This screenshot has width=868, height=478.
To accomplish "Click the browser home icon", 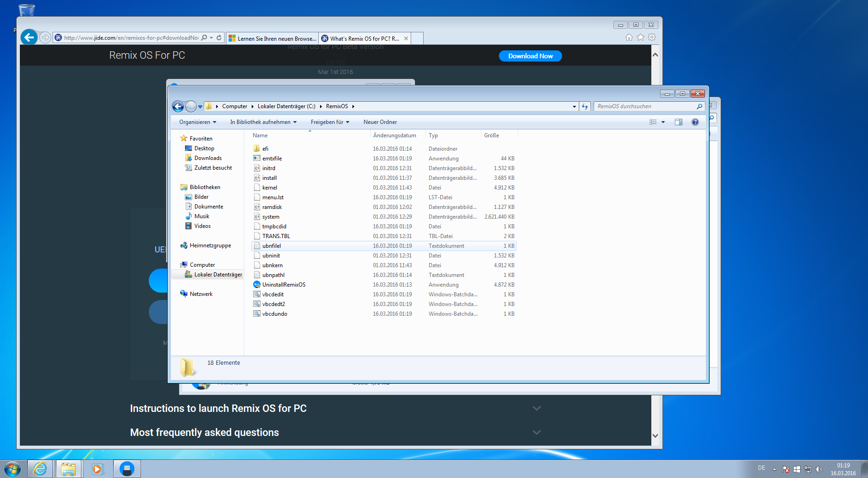I will [629, 37].
